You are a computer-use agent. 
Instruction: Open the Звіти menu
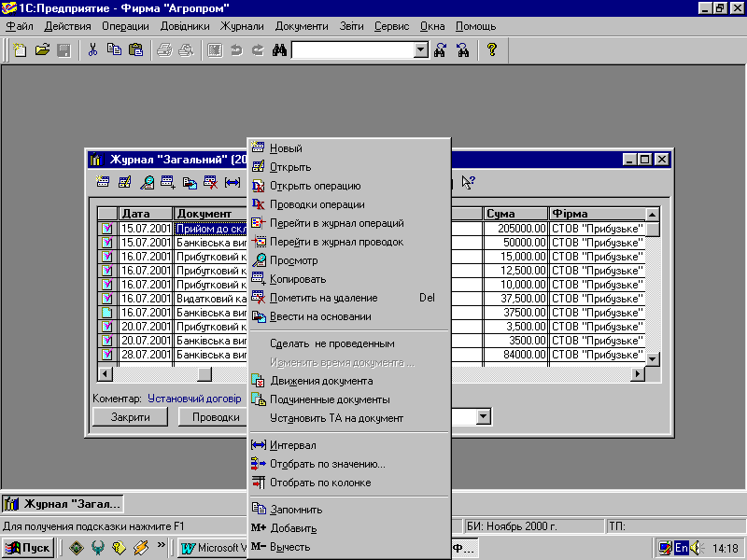(352, 26)
